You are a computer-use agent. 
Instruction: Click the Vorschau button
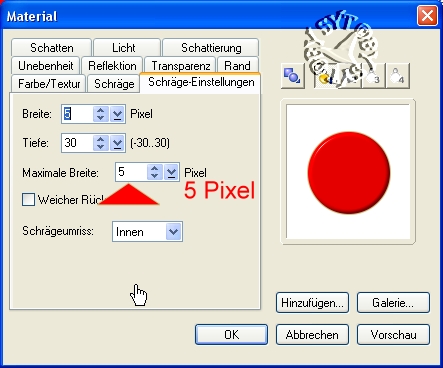(x=393, y=334)
